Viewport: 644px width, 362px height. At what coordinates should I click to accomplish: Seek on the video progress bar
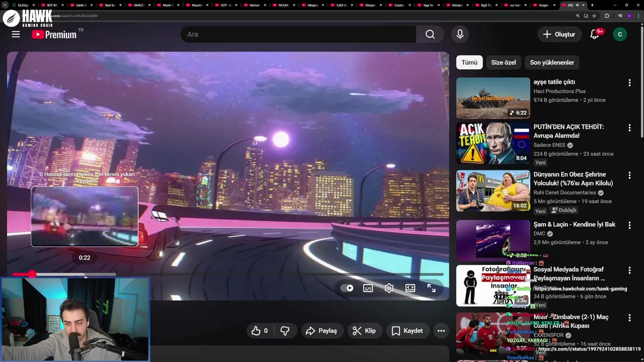pyautogui.click(x=228, y=274)
